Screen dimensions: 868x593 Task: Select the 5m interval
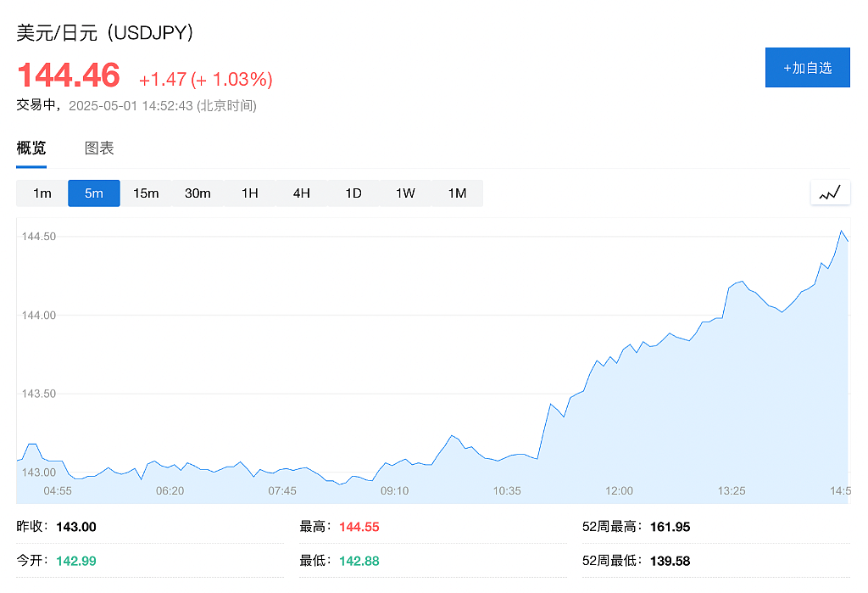pyautogui.click(x=94, y=193)
